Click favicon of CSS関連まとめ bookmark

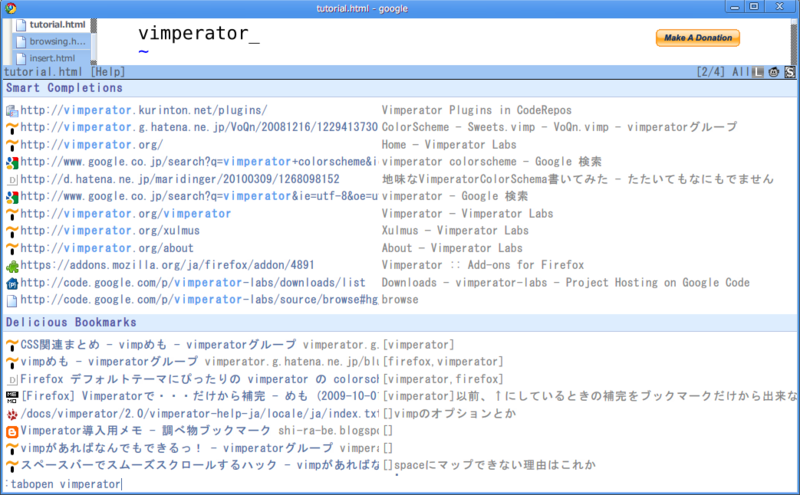coord(12,345)
